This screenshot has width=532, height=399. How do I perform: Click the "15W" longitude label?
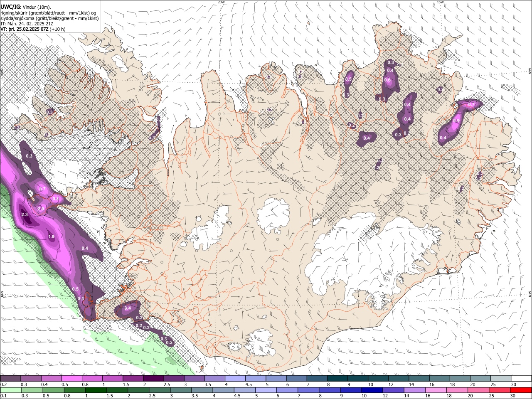[x=440, y=2]
